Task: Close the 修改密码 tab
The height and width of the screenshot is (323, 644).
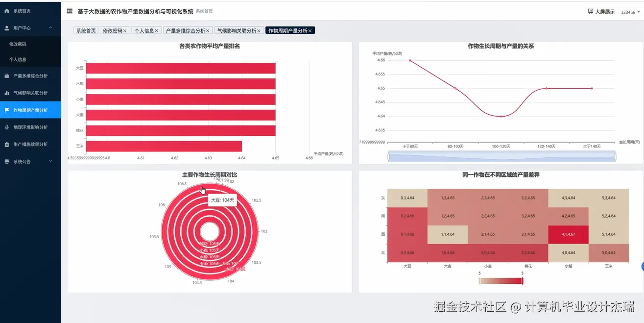Action: 125,31
